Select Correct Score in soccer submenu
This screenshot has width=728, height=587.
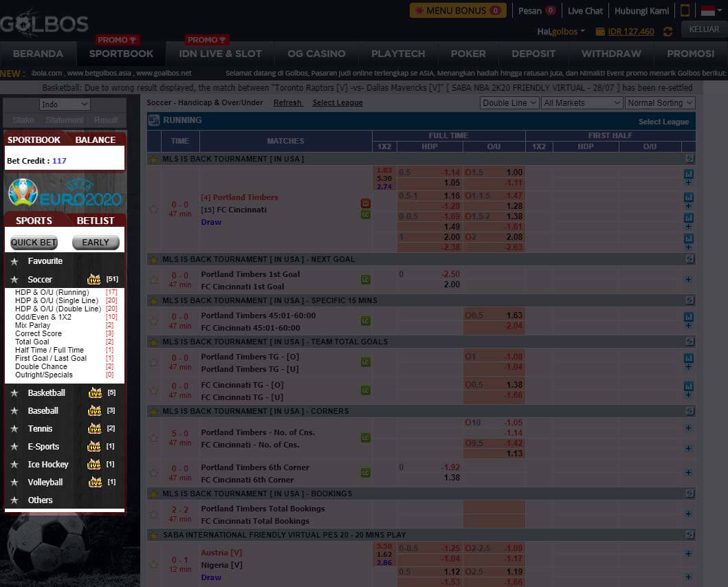(x=38, y=333)
